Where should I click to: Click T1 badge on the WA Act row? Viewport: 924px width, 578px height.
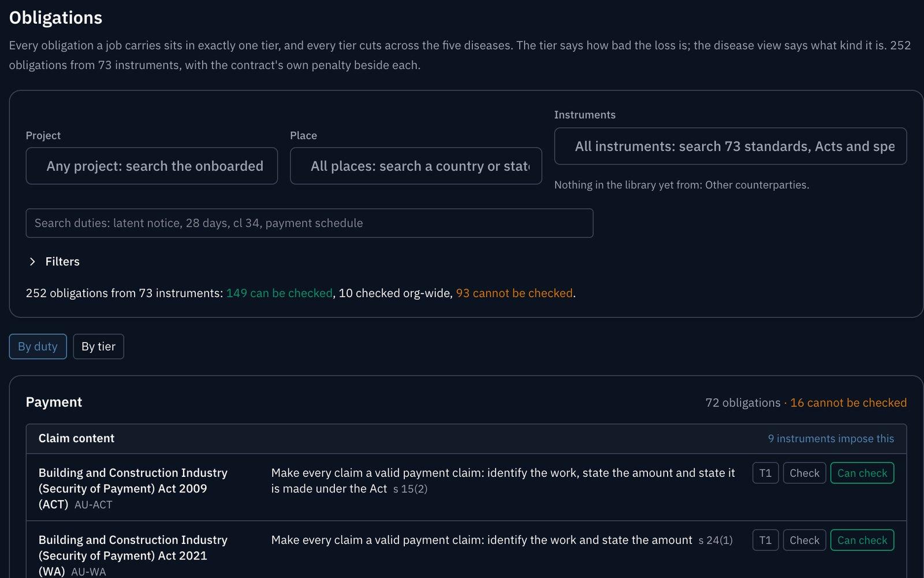coord(765,540)
